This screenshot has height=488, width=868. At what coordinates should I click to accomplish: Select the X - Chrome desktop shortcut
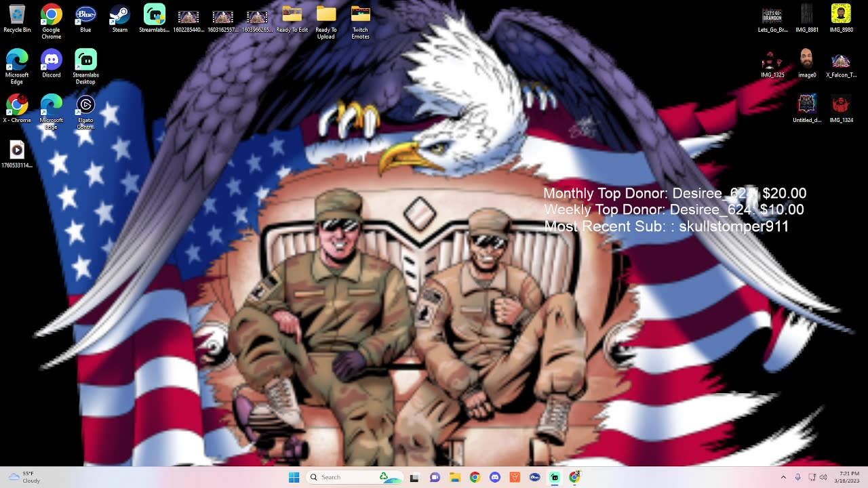17,108
